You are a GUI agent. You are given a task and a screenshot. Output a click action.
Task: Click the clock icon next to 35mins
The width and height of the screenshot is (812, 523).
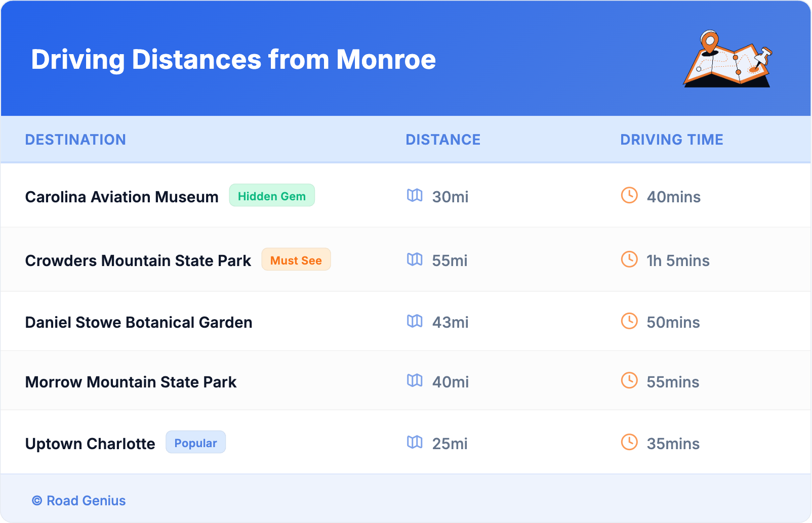(629, 443)
